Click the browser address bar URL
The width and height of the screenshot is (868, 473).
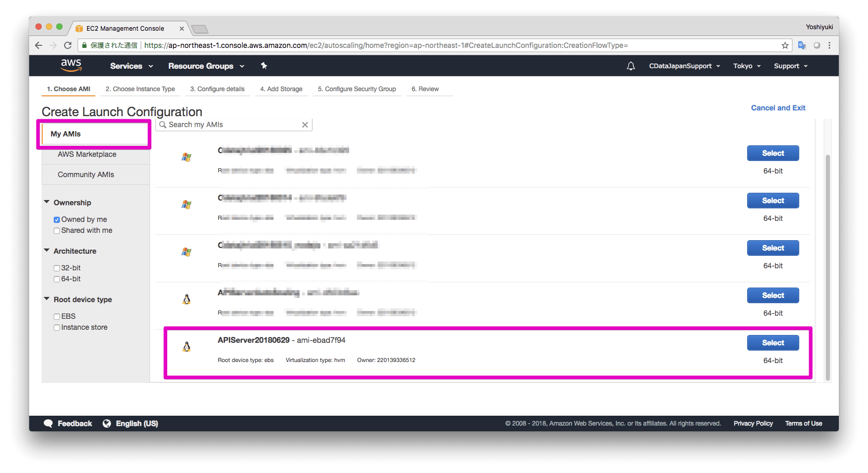(x=386, y=45)
